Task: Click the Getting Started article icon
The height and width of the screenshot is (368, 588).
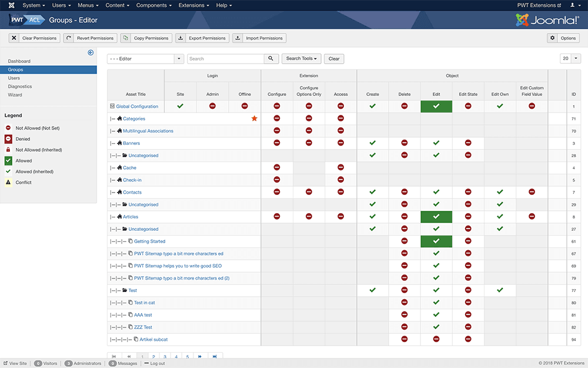Action: (x=131, y=241)
